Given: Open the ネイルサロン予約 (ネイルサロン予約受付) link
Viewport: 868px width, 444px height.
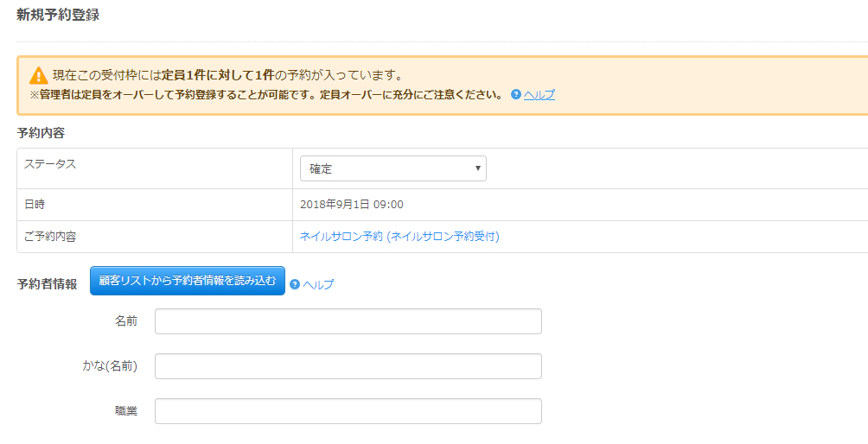Looking at the screenshot, I should pyautogui.click(x=399, y=236).
